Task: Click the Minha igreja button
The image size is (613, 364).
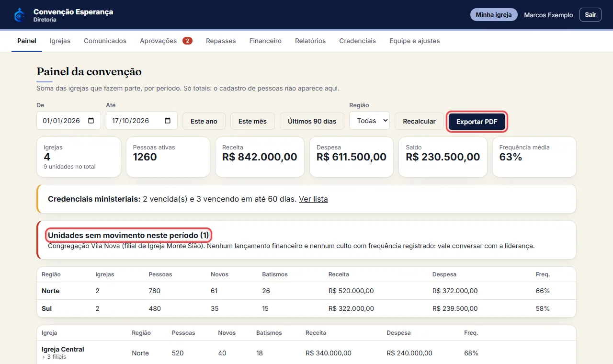Action: point(494,15)
